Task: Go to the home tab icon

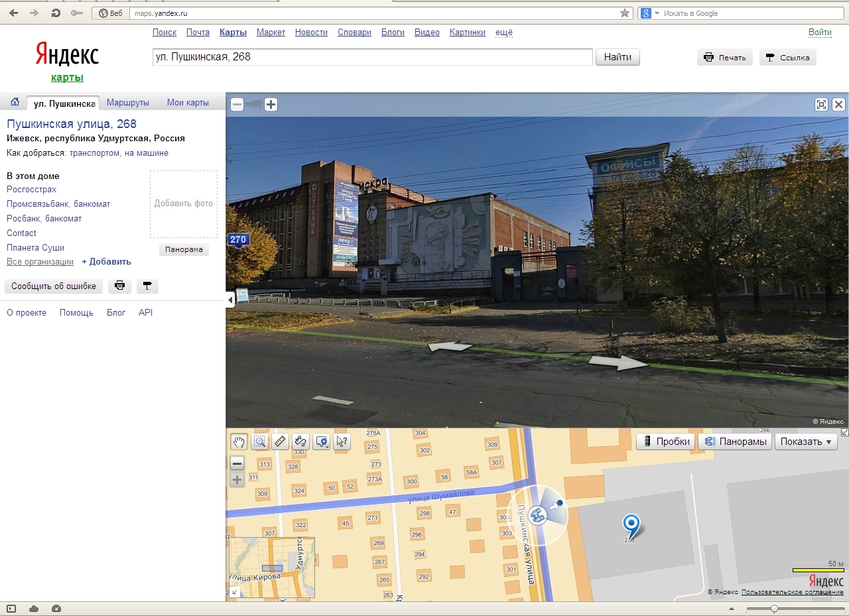Action: point(15,102)
